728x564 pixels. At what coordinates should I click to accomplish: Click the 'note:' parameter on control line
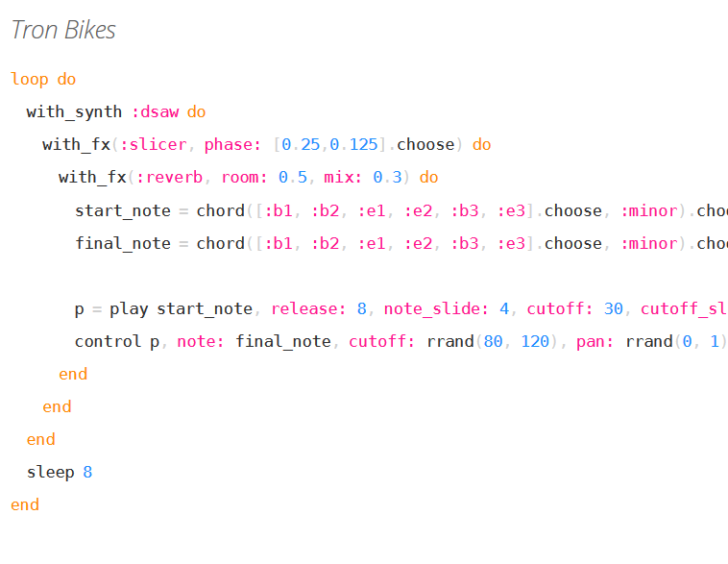point(201,341)
